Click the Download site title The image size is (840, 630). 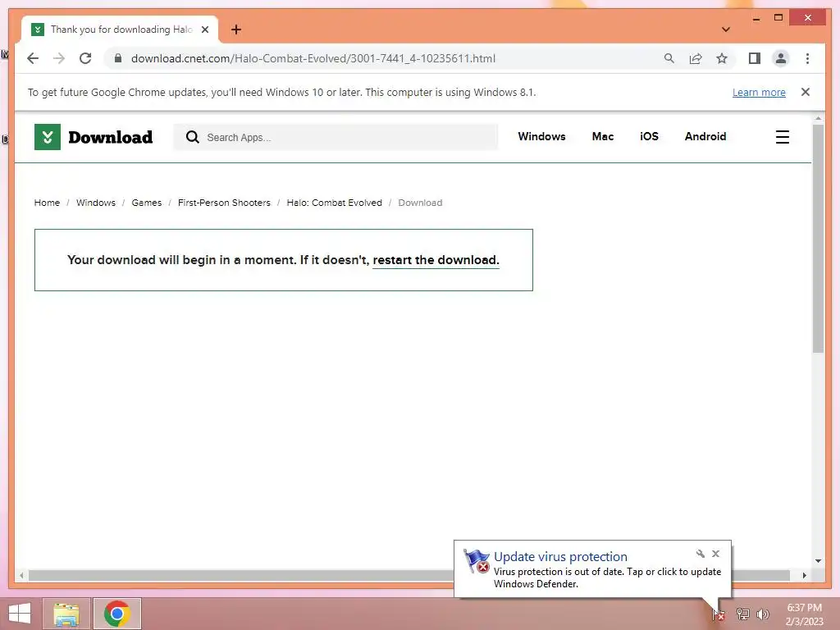tap(111, 137)
